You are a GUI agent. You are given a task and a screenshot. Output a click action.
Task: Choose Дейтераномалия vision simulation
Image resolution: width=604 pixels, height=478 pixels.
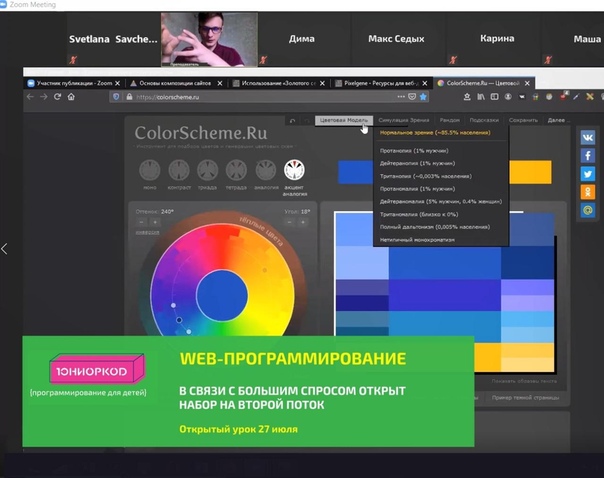click(x=441, y=201)
